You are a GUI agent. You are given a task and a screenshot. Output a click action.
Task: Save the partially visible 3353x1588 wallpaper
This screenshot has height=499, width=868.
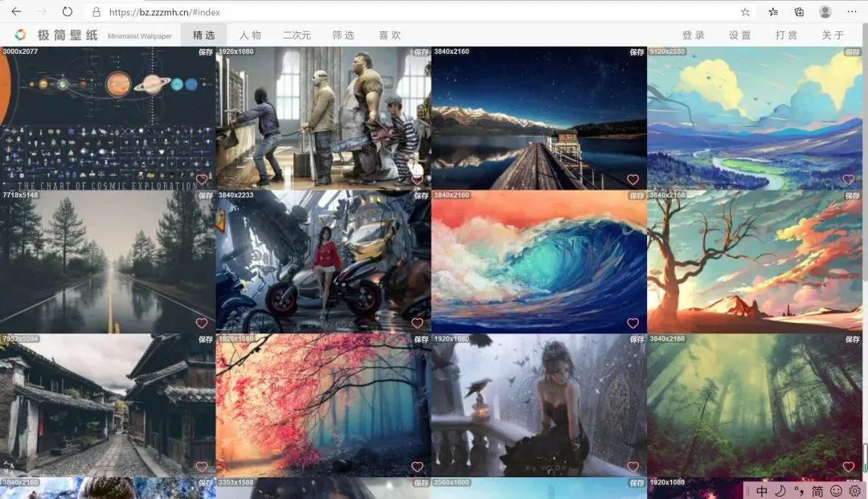pos(421,483)
